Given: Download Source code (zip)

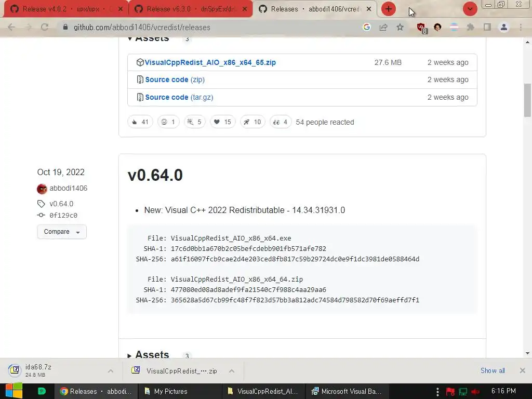Looking at the screenshot, I should click(175, 79).
